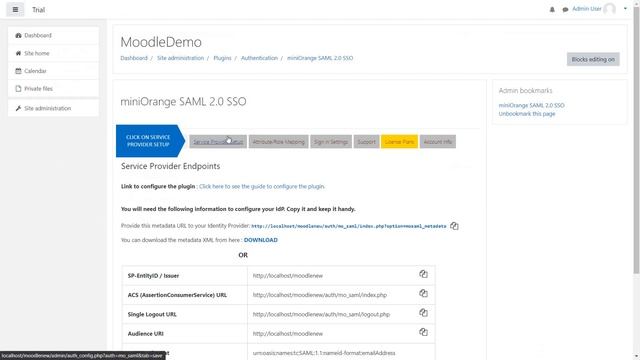Open Calendar in the sidebar

[x=53, y=71]
